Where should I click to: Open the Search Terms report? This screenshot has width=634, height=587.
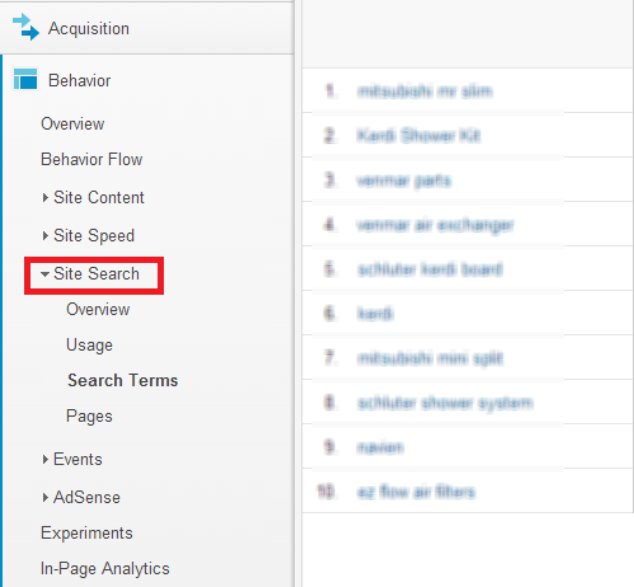pyautogui.click(x=123, y=380)
